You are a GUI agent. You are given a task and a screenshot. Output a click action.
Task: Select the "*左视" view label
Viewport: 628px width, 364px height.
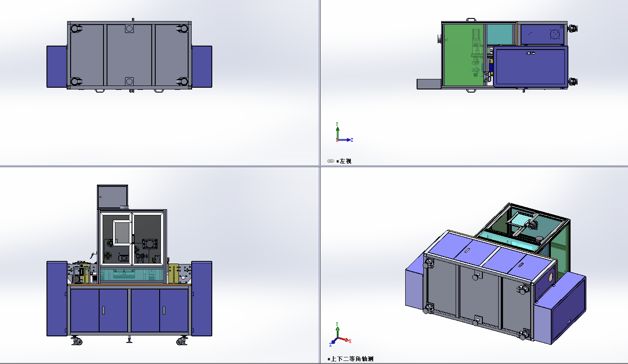pos(343,161)
